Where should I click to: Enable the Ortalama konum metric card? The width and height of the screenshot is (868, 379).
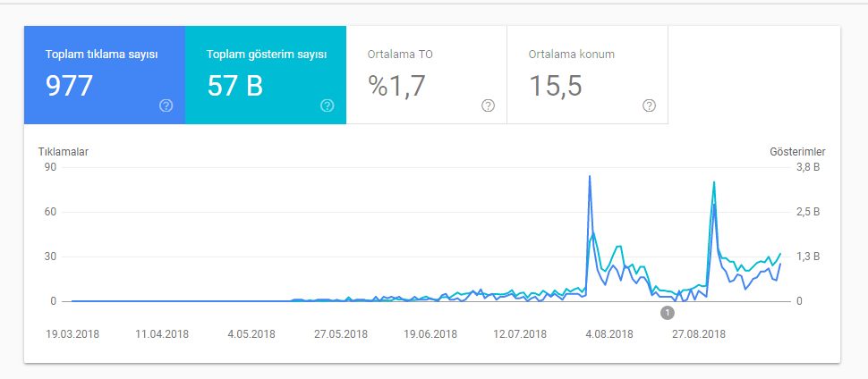(587, 75)
